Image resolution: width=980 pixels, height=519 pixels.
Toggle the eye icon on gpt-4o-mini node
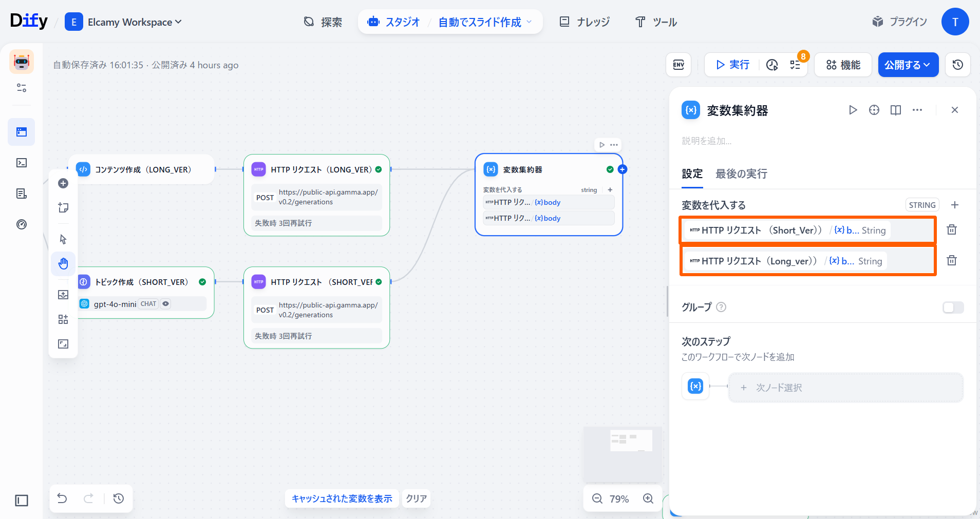[x=165, y=304]
